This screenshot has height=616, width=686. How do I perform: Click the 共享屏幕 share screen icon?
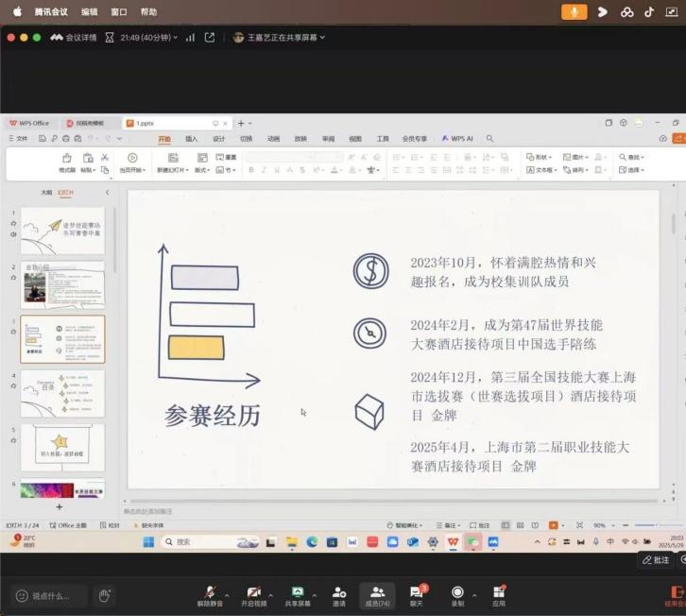[298, 592]
